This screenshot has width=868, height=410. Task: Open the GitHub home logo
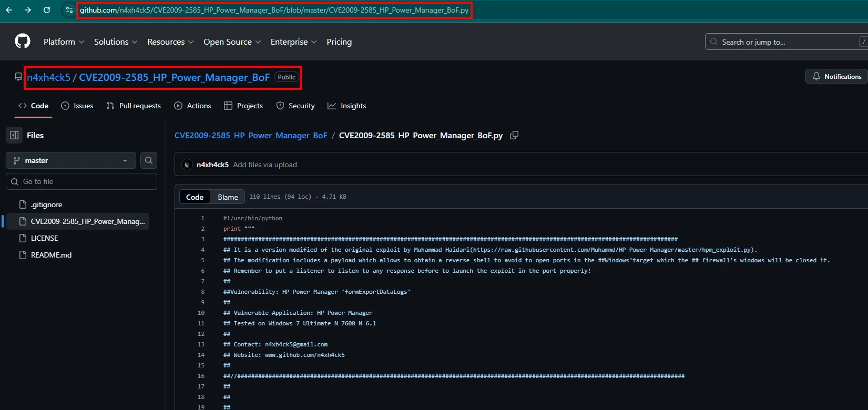click(x=23, y=42)
